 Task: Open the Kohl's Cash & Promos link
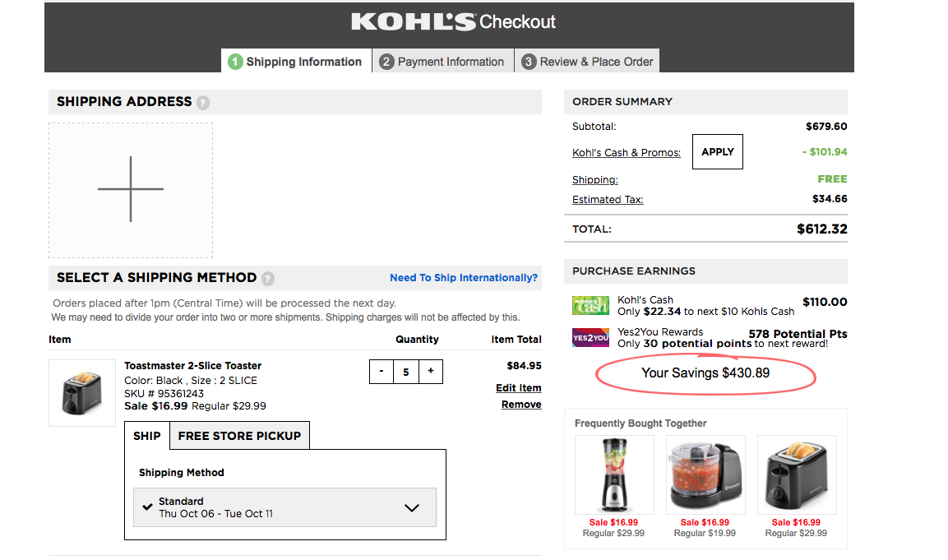tap(627, 152)
